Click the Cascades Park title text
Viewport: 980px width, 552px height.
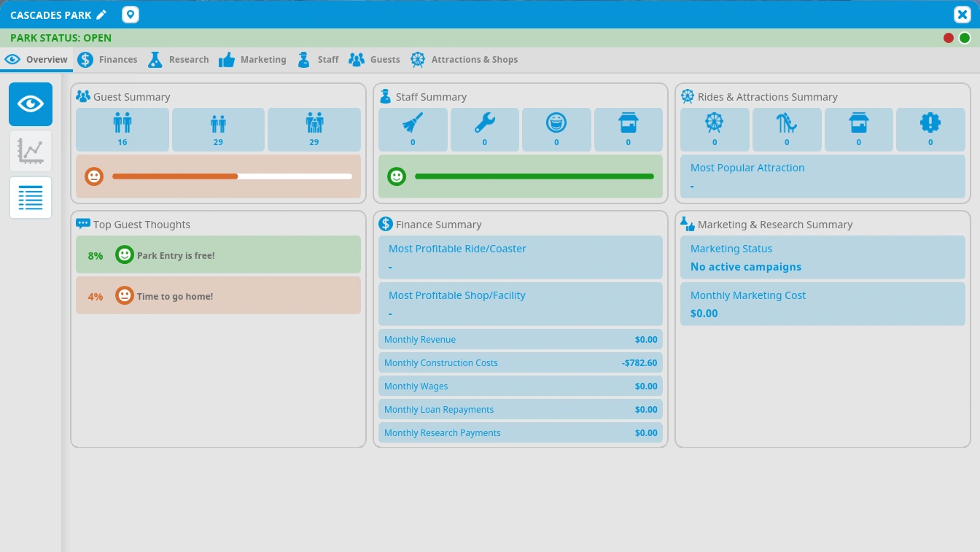(51, 15)
